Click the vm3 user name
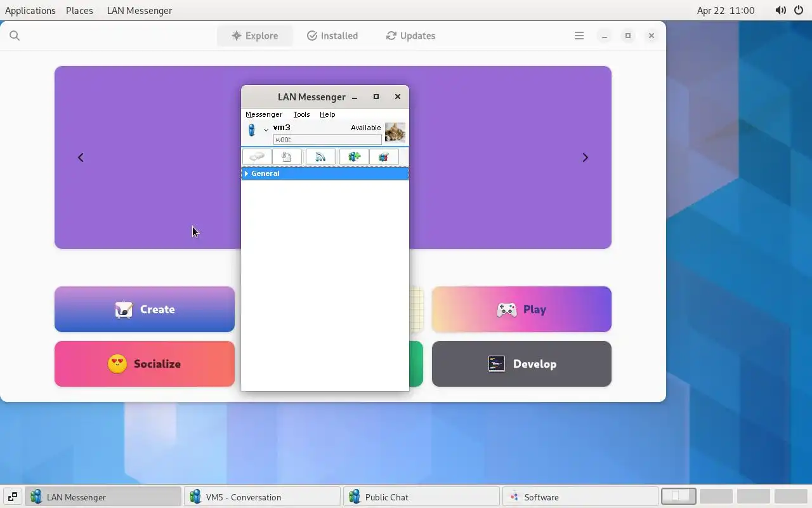The image size is (812, 508). pyautogui.click(x=282, y=128)
